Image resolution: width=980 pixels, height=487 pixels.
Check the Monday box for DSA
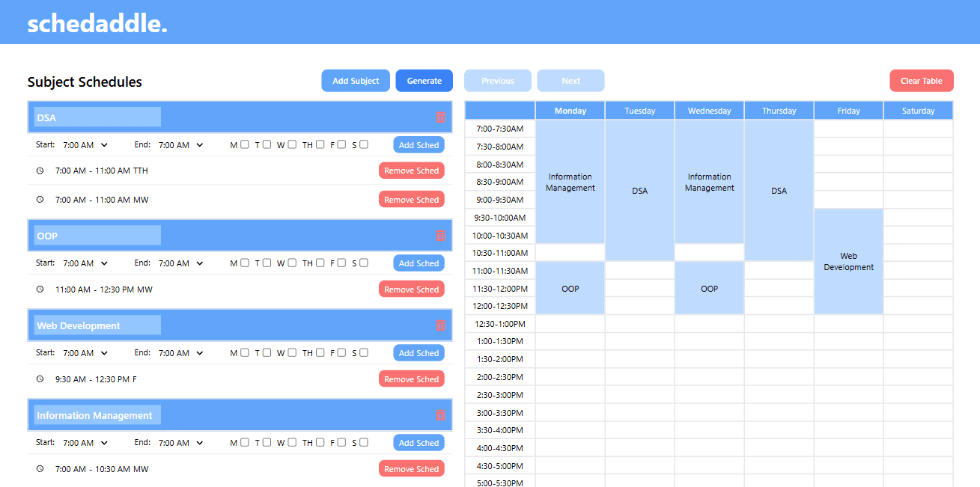245,145
